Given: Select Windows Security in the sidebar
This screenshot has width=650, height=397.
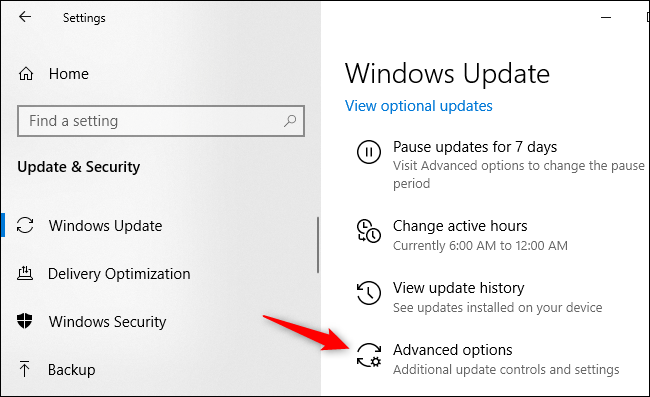Looking at the screenshot, I should coord(107,322).
